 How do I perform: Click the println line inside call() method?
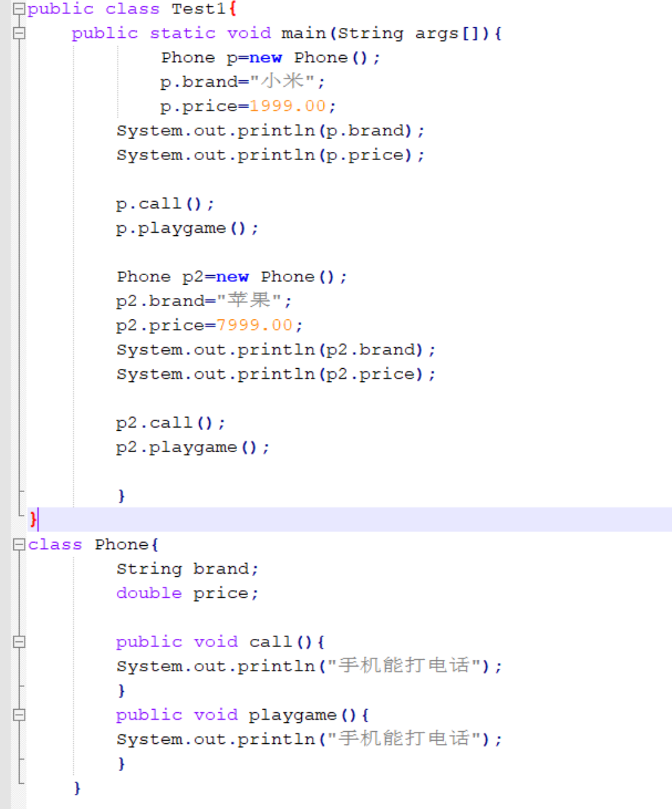coord(309,666)
